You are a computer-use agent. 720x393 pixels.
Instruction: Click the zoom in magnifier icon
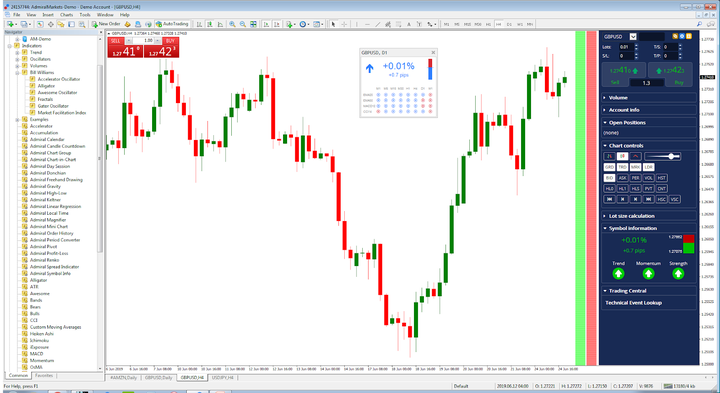pyautogui.click(x=232, y=24)
